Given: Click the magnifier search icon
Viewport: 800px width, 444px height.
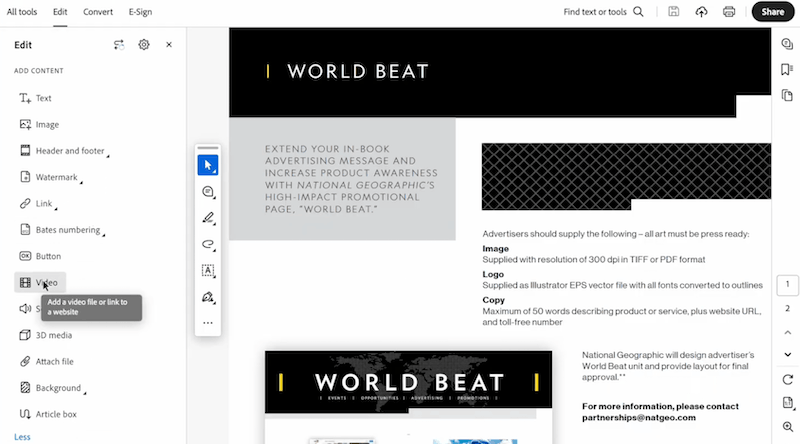Looking at the screenshot, I should (x=638, y=12).
